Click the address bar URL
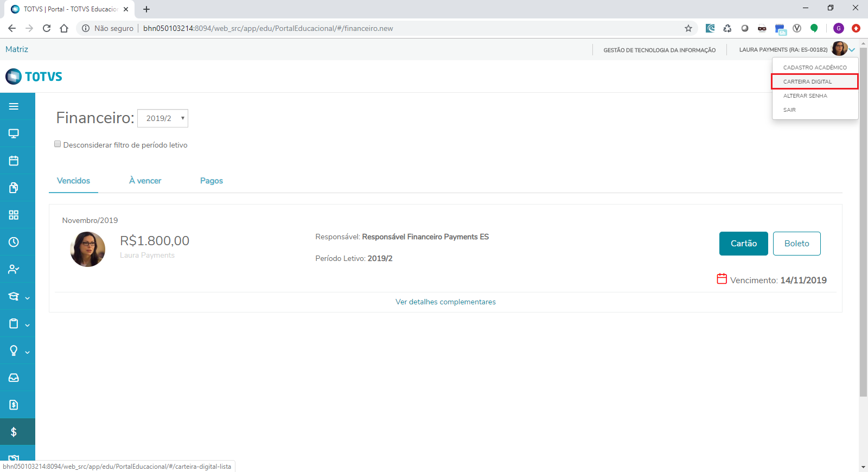 [268, 28]
